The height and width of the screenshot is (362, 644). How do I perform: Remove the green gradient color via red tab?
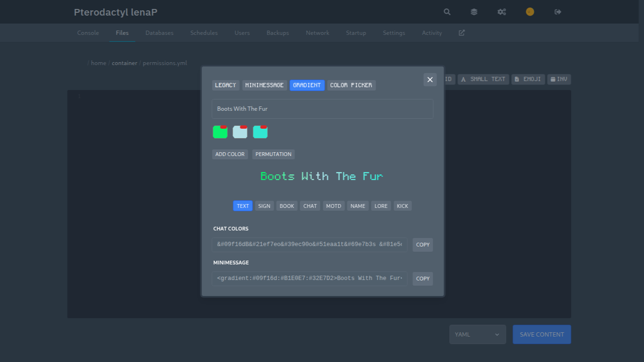click(x=224, y=127)
